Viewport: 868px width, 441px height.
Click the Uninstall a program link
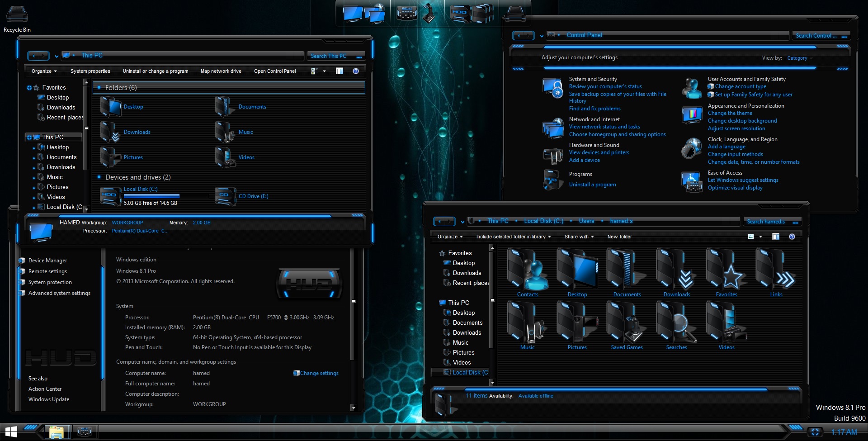(x=592, y=185)
